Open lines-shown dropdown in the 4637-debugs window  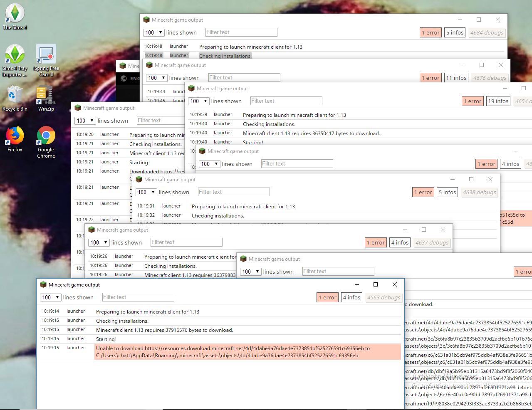tap(99, 242)
